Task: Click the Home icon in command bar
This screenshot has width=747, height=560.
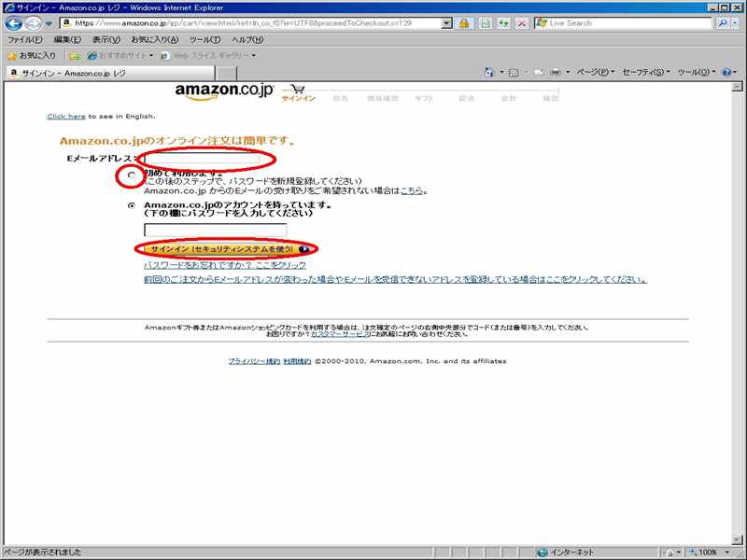Action: (x=488, y=73)
